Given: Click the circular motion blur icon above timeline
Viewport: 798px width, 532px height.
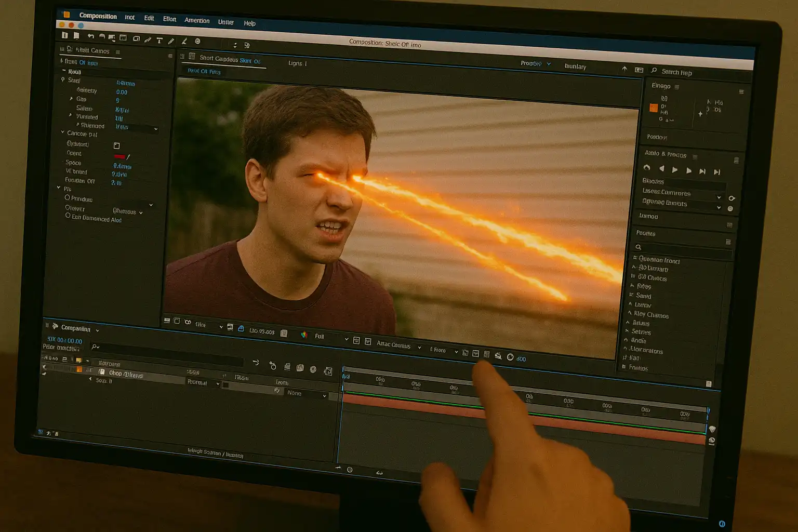Looking at the screenshot, I should click(313, 369).
